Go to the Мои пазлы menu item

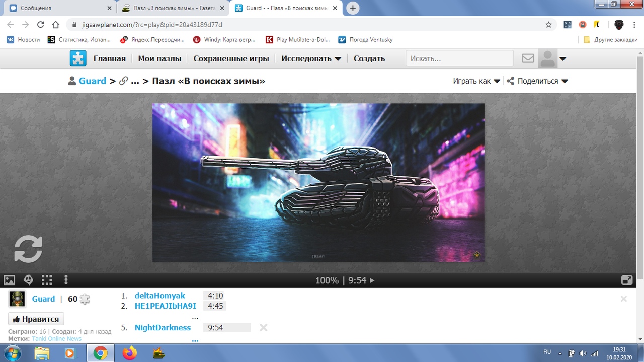pyautogui.click(x=159, y=58)
